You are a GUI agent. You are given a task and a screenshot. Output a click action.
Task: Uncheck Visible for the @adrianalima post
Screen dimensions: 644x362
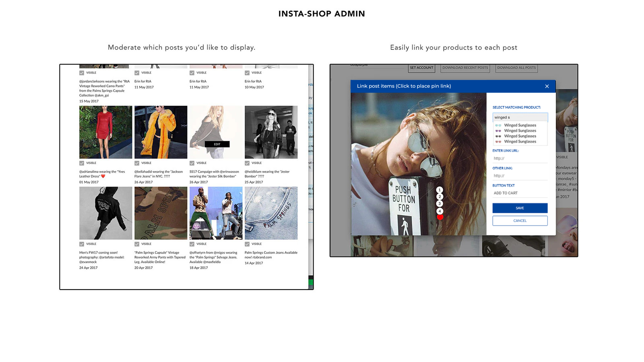pyautogui.click(x=82, y=163)
